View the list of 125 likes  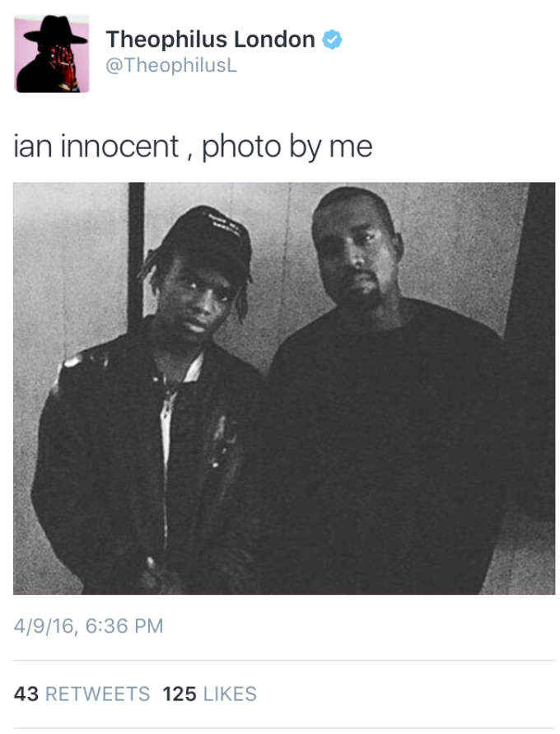pos(210,694)
